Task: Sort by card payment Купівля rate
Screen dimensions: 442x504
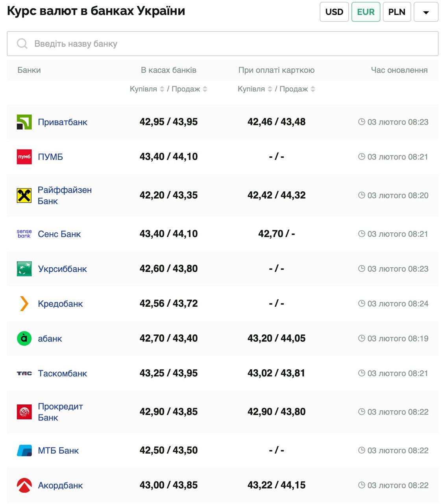Action: 270,89
